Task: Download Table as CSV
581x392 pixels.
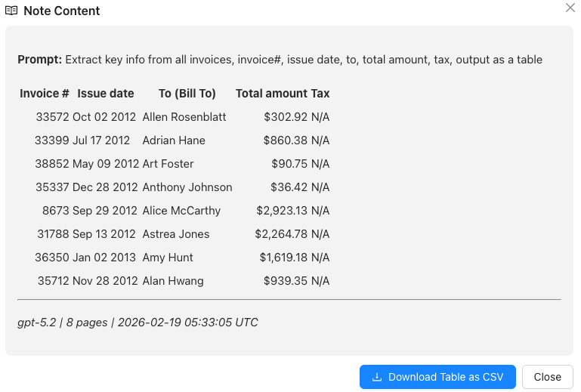Action: click(x=437, y=377)
